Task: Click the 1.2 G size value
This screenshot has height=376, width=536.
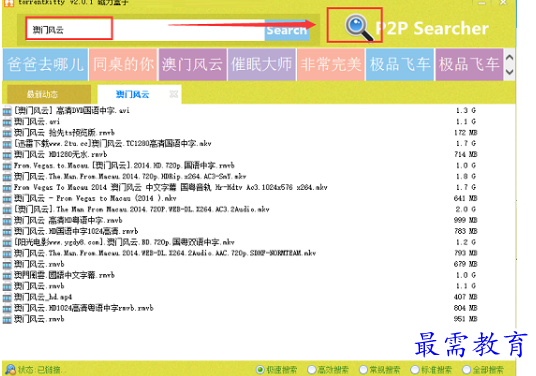Action: click(466, 242)
